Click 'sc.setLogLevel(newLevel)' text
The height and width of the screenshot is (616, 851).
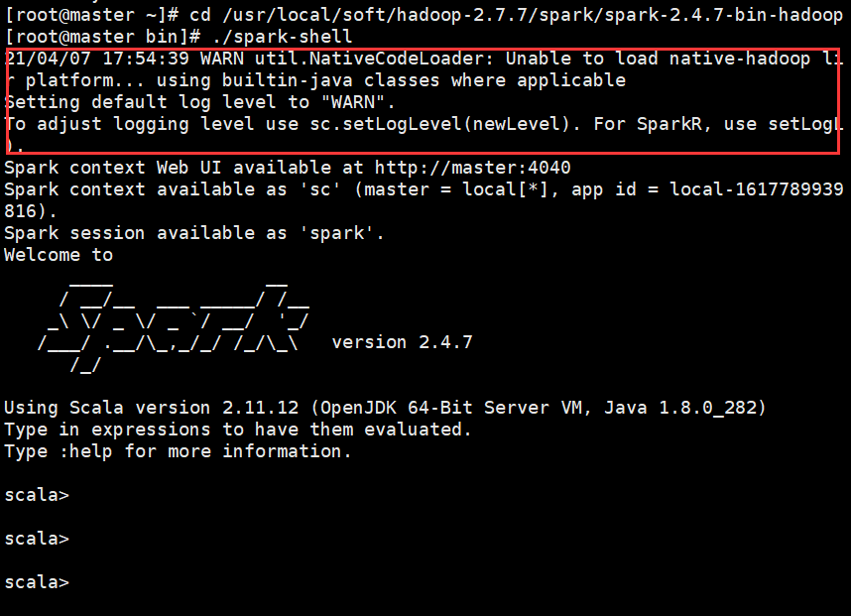[439, 124]
